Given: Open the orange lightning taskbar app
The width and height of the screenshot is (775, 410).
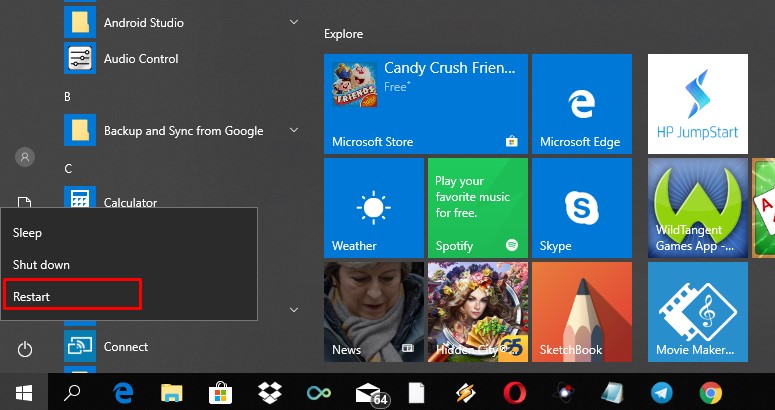Looking at the screenshot, I should click(x=465, y=393).
